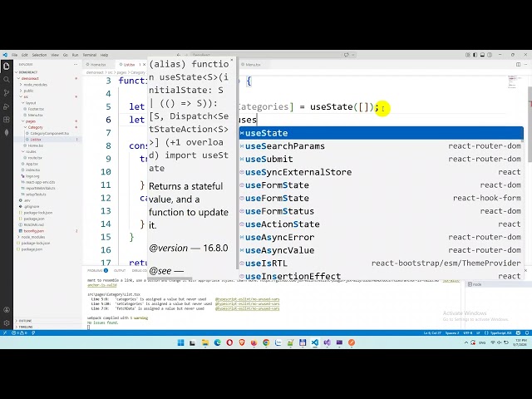Select the useIsRTL suggestion

tap(382, 264)
